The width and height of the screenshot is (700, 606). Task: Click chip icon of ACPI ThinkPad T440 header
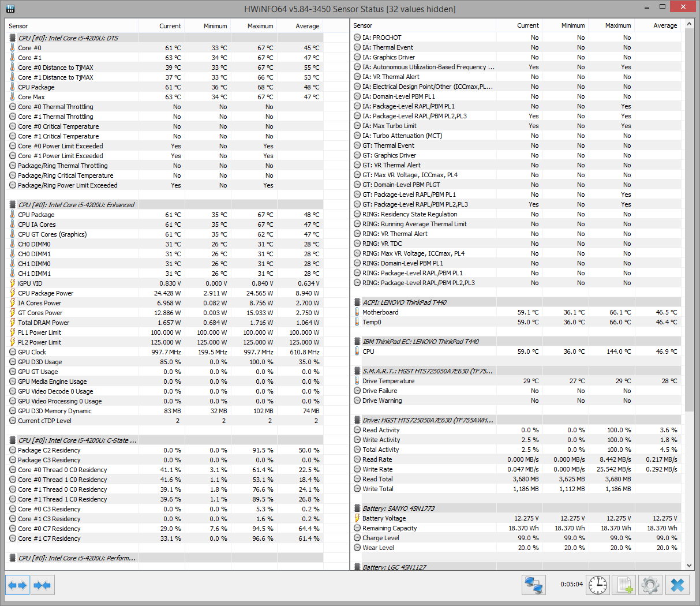[x=357, y=302]
